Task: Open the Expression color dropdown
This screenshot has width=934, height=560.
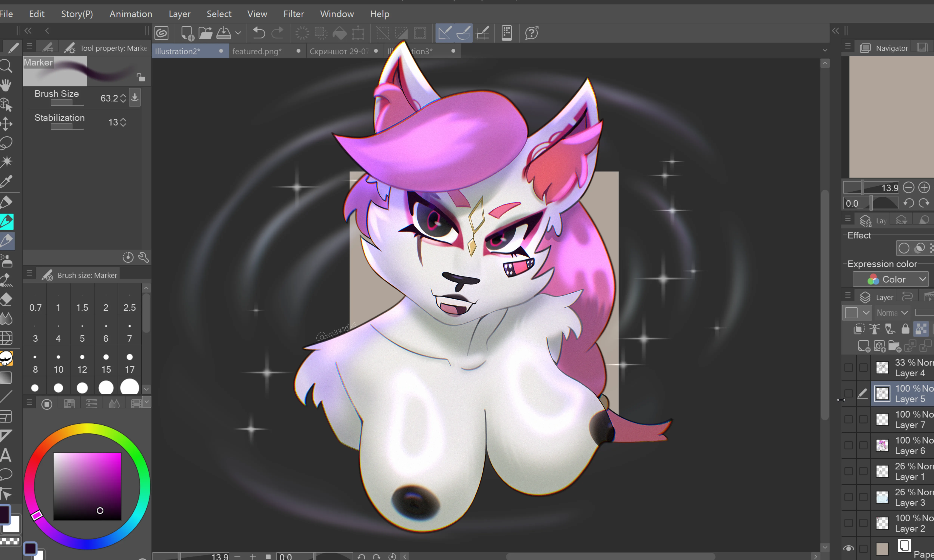Action: point(891,279)
